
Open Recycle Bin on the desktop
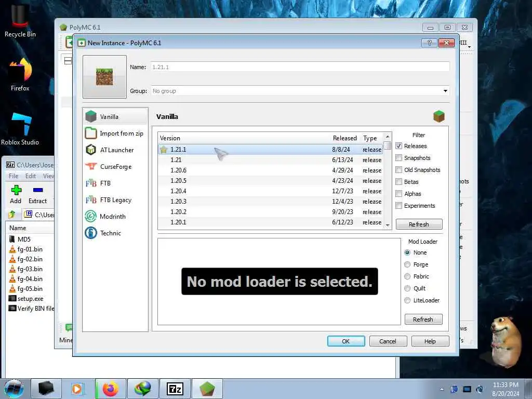point(20,21)
